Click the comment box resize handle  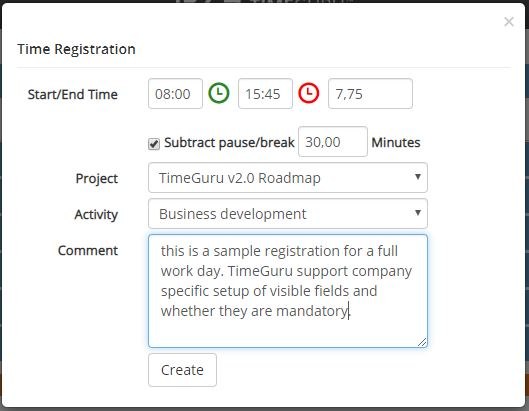coord(422,342)
